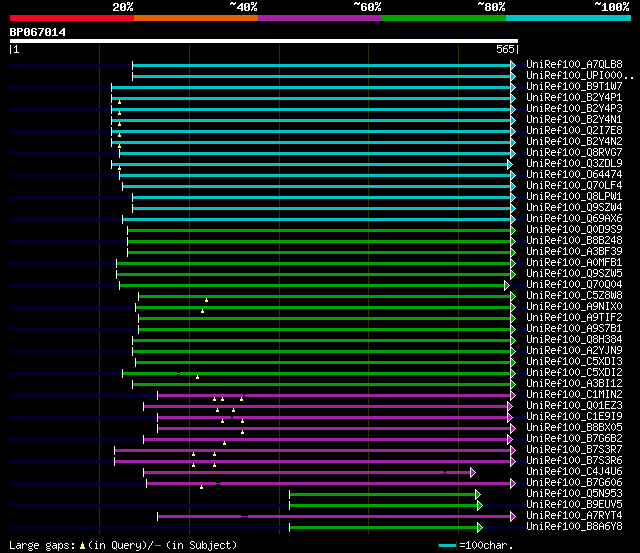
Task: Select the label UniRef100_Q01EZ3
Action: pos(574,406)
